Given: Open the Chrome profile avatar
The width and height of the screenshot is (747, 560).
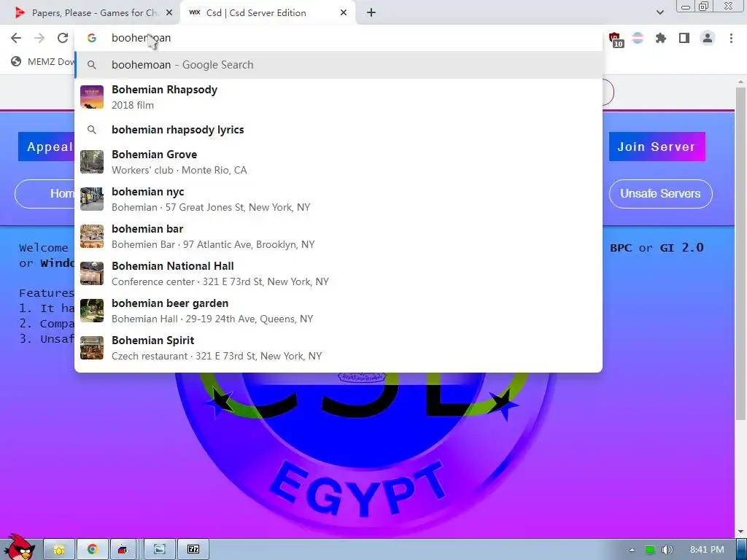Looking at the screenshot, I should coord(708,38).
